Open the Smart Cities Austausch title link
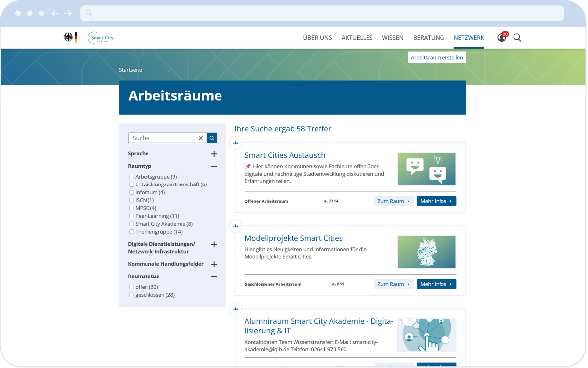 (x=285, y=155)
